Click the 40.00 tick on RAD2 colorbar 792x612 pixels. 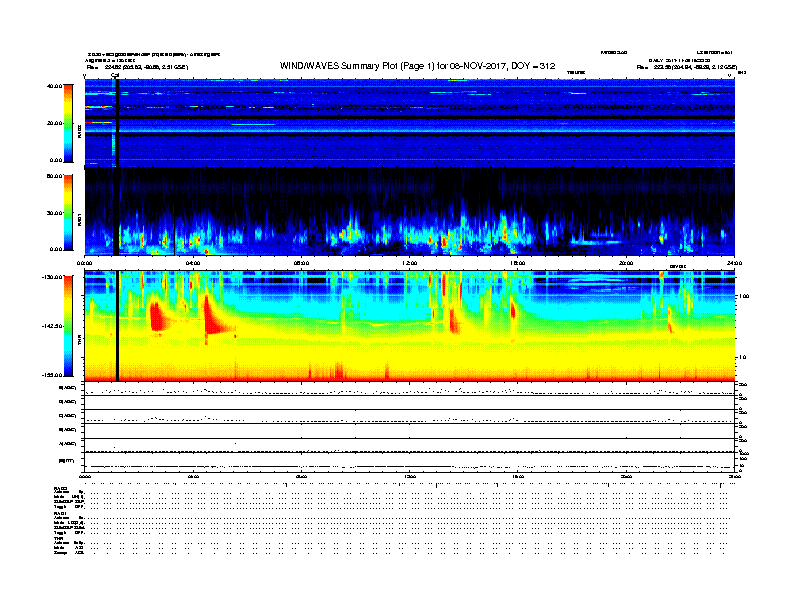pyautogui.click(x=54, y=86)
